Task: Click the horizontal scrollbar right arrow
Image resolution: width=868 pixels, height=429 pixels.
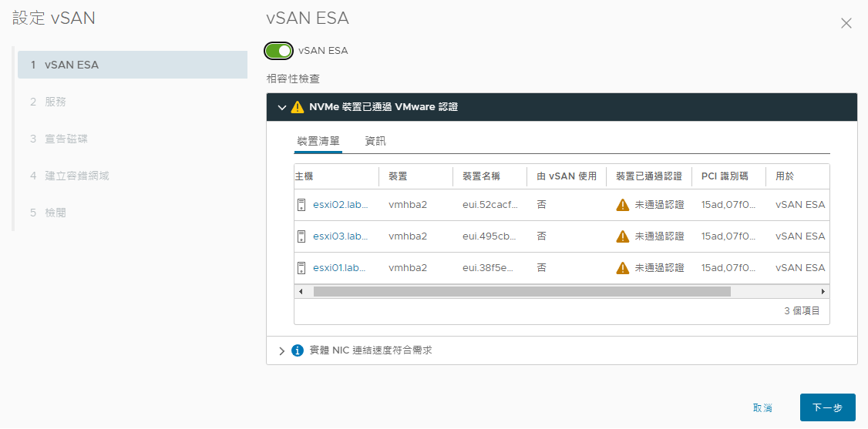Action: pyautogui.click(x=823, y=291)
